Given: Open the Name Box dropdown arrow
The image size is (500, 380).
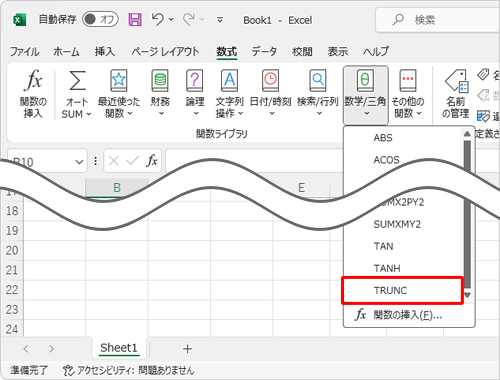Looking at the screenshot, I should point(79,162).
